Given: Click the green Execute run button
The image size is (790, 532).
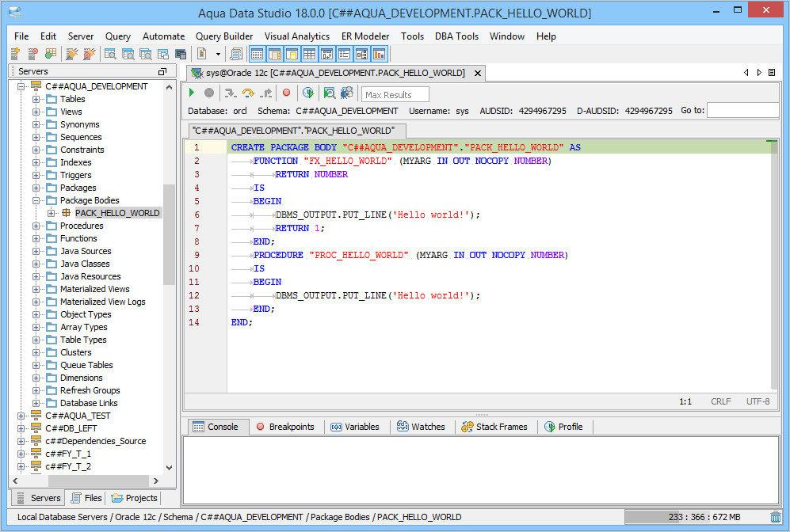Looking at the screenshot, I should 192,93.
